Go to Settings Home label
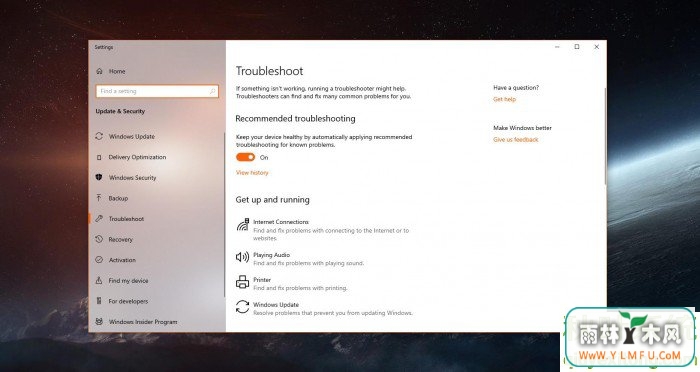 pyautogui.click(x=117, y=71)
